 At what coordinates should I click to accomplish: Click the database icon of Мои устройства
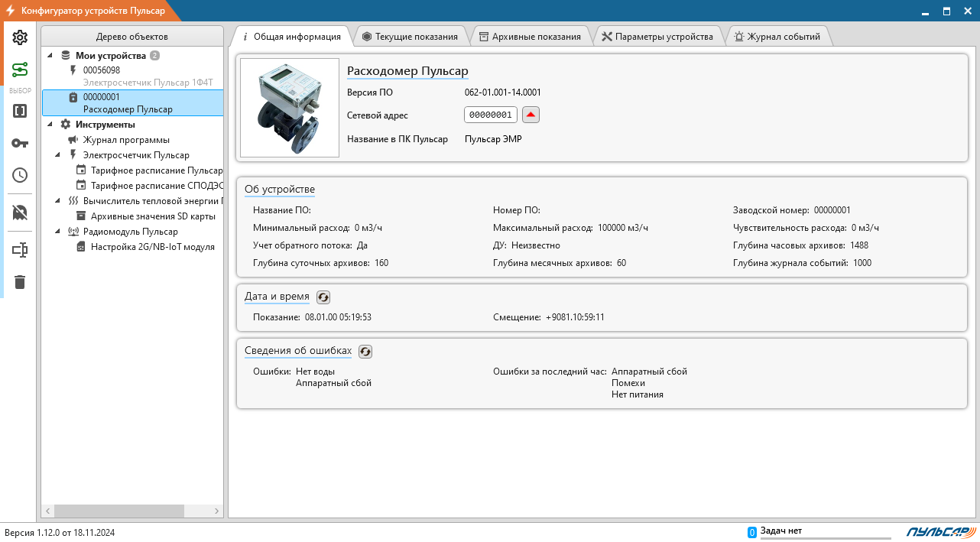click(x=66, y=56)
